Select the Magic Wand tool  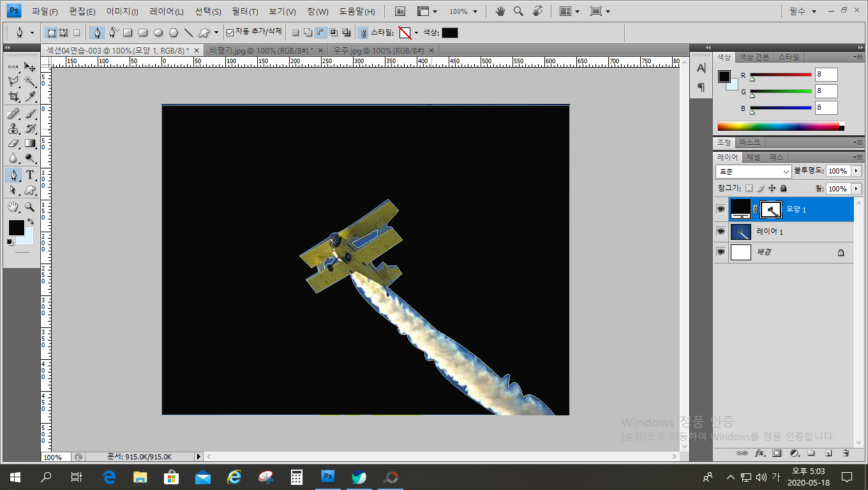[x=30, y=81]
